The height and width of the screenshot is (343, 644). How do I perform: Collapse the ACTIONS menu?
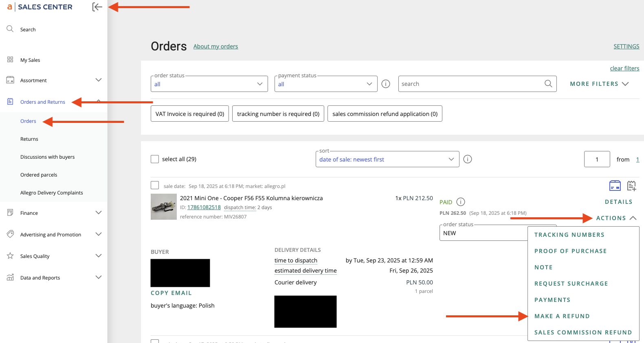pyautogui.click(x=616, y=218)
